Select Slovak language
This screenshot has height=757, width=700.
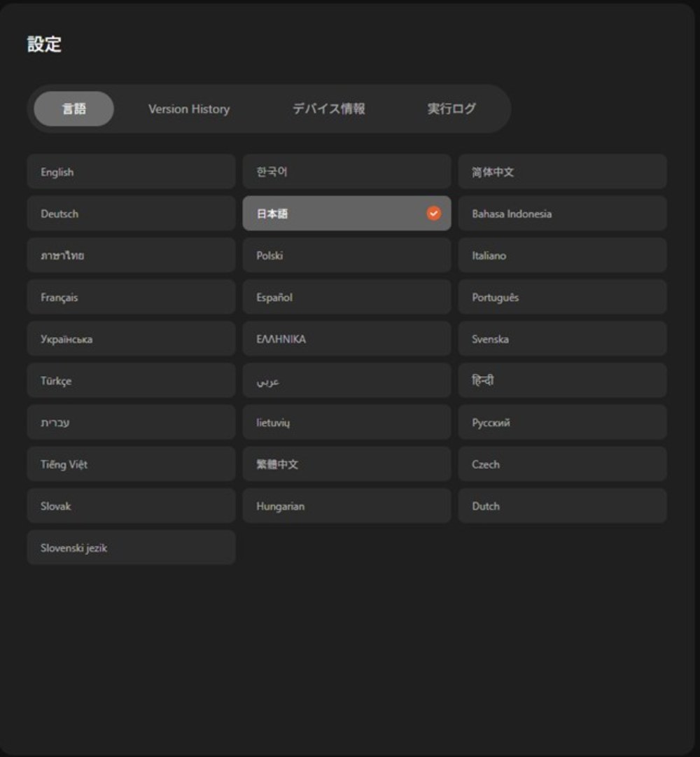[x=131, y=506]
